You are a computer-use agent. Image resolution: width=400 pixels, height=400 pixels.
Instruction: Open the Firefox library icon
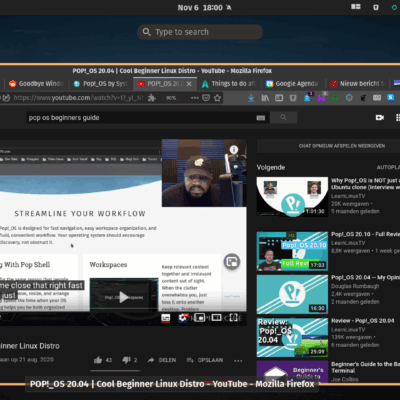265,98
